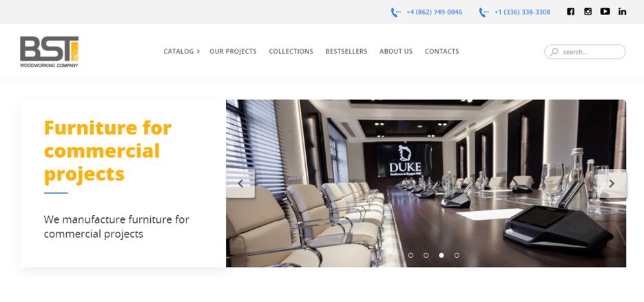Click the BST Woodworking Company logo

click(50, 52)
